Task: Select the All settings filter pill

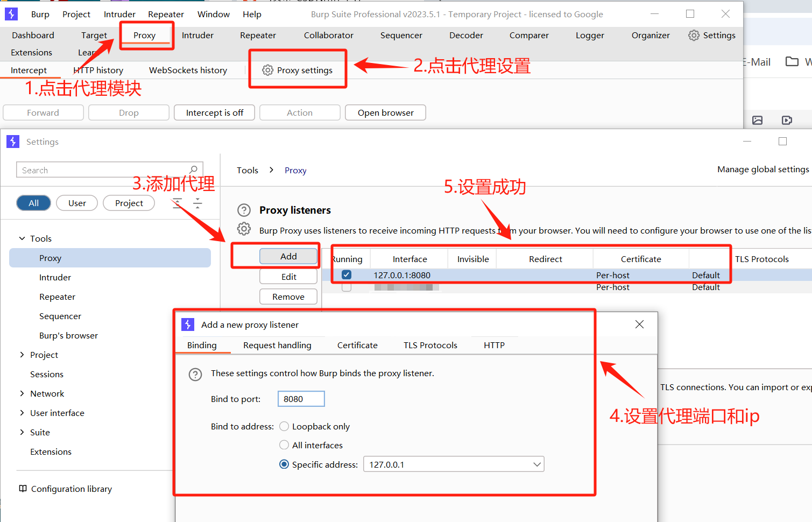Action: (x=33, y=203)
